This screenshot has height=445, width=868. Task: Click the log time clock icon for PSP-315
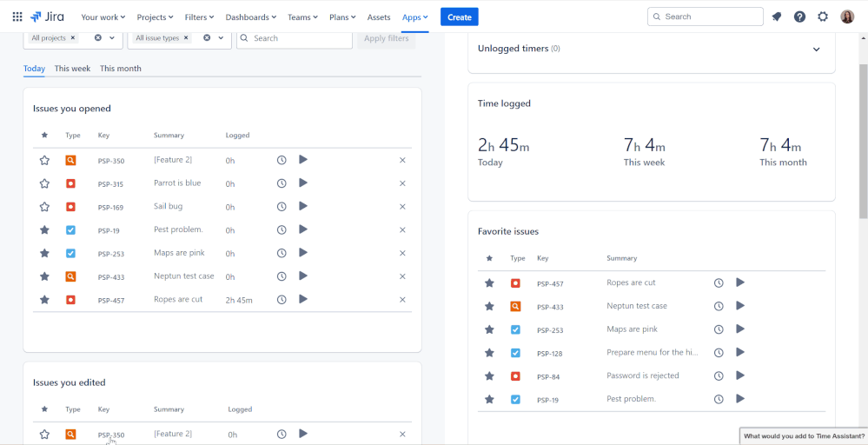[x=282, y=183]
